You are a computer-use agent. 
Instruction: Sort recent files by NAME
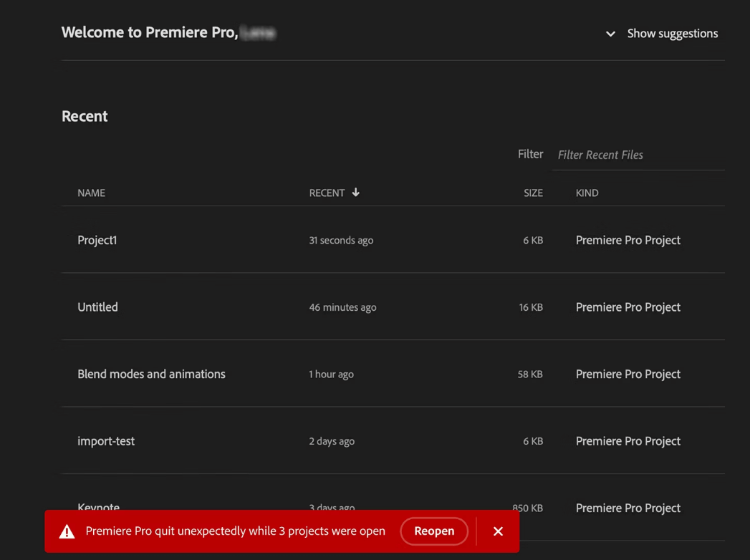click(91, 193)
